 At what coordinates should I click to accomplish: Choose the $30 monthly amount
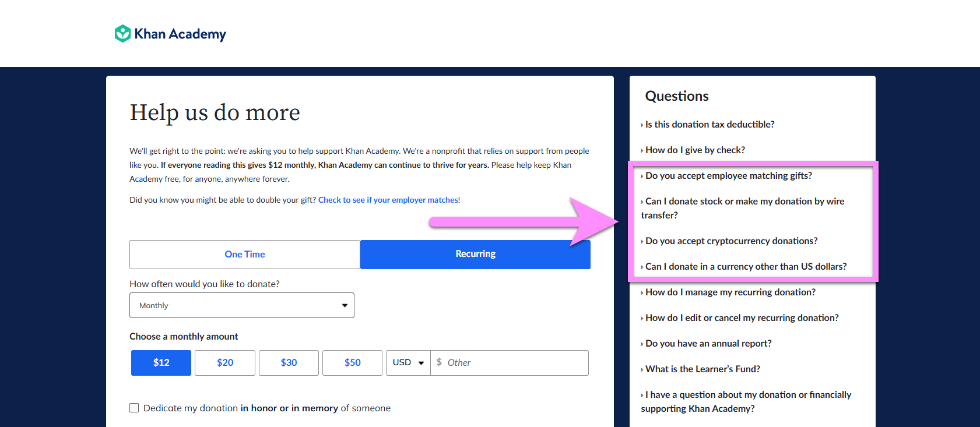tap(289, 363)
